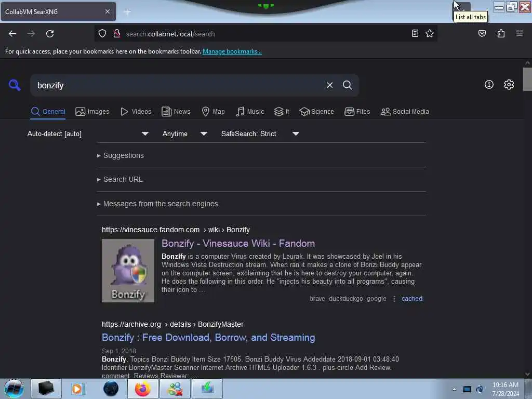Open the media player taskbar icon
The width and height of the screenshot is (532, 399).
(x=77, y=389)
